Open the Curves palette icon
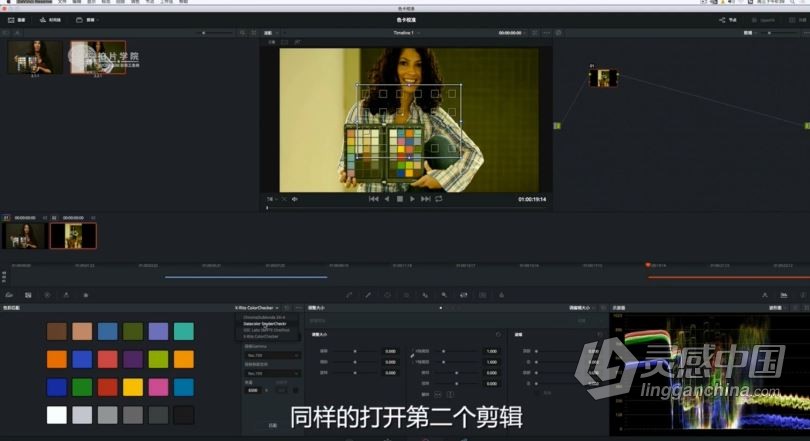 point(349,295)
